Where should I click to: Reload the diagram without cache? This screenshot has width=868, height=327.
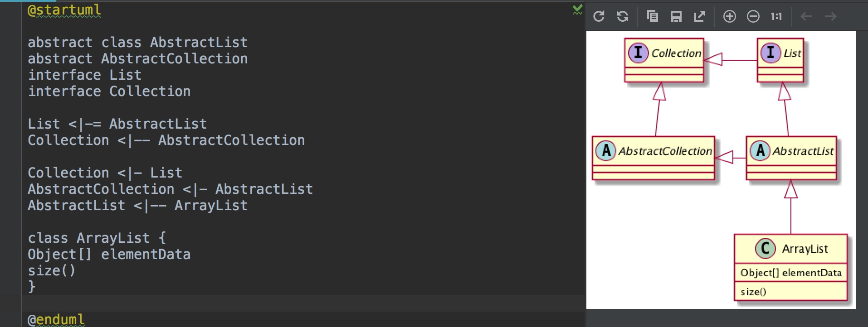point(622,16)
